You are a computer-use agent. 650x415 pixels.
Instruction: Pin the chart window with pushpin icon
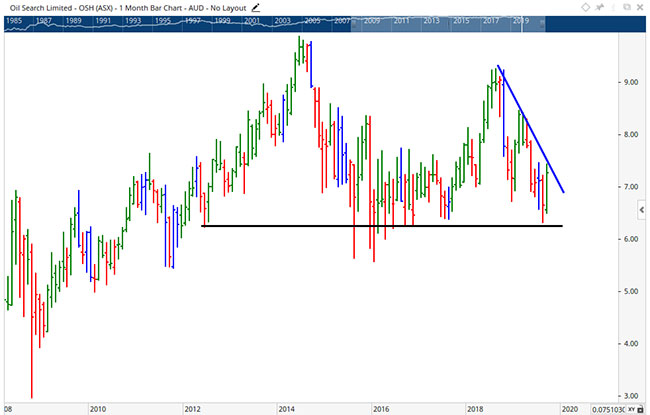tap(600, 7)
